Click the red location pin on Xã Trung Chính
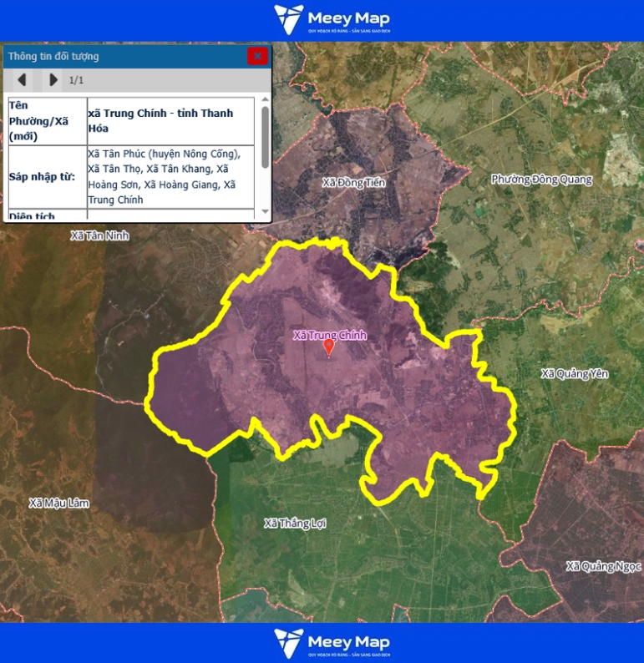This screenshot has height=663, width=644. (328, 347)
